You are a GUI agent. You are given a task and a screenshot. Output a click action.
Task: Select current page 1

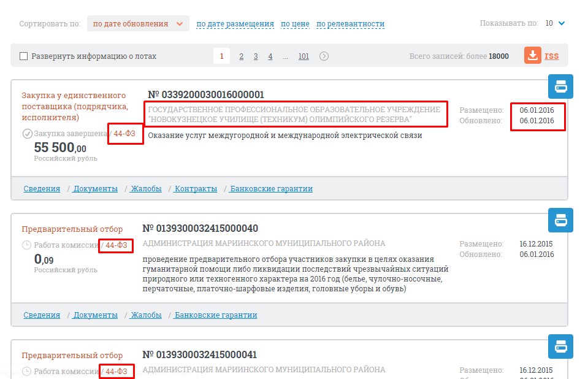221,56
